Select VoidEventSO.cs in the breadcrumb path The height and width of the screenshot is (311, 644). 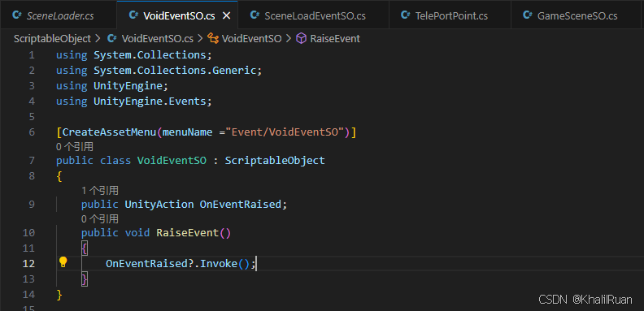point(157,38)
